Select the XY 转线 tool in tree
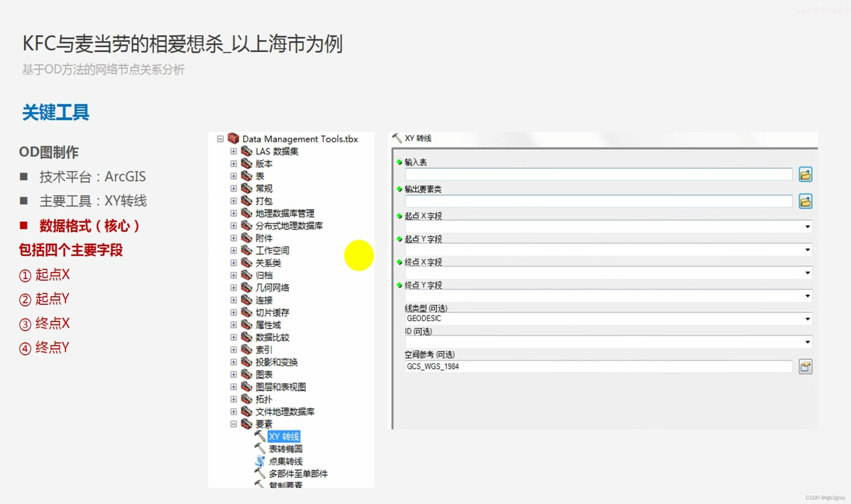This screenshot has width=851, height=504. pyautogui.click(x=284, y=437)
